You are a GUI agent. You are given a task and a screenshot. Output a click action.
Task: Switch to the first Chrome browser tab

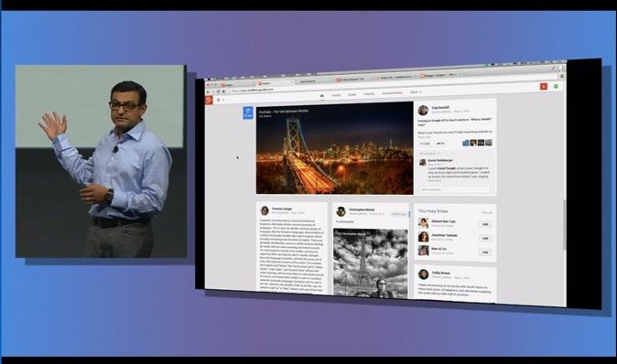pyautogui.click(x=236, y=84)
